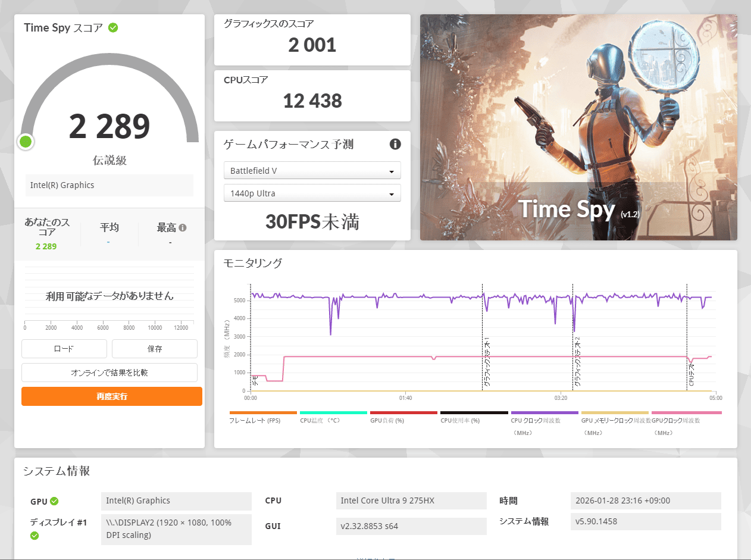The height and width of the screenshot is (560, 751).
Task: Click the グラフィックステスト1 marker on the chart
Action: pyautogui.click(x=486, y=363)
